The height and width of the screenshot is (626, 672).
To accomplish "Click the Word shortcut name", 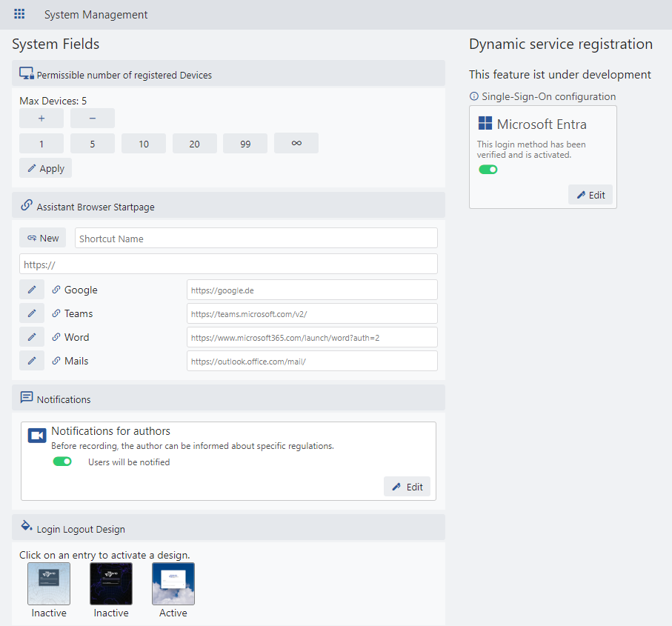I will 77,337.
